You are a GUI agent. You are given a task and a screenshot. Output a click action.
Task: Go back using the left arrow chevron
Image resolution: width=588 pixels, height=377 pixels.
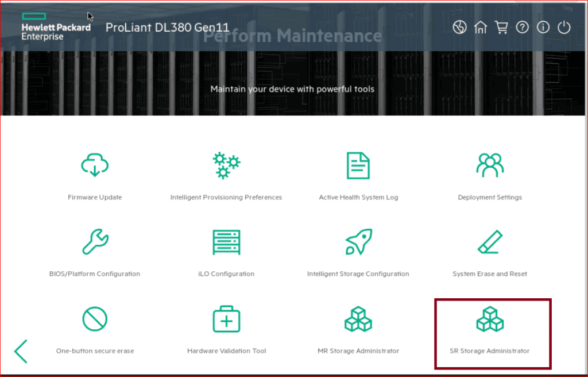21,351
